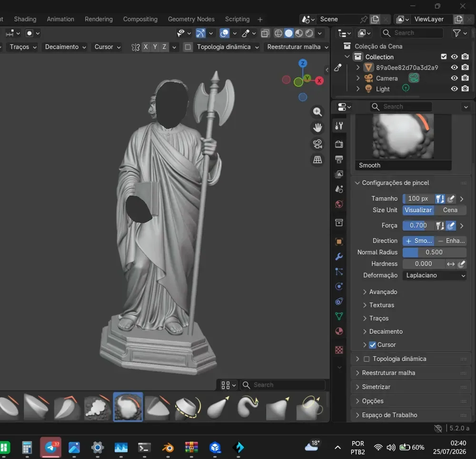The height and width of the screenshot is (459, 476).
Task: Open the Tool properties tab icon
Action: 339,126
